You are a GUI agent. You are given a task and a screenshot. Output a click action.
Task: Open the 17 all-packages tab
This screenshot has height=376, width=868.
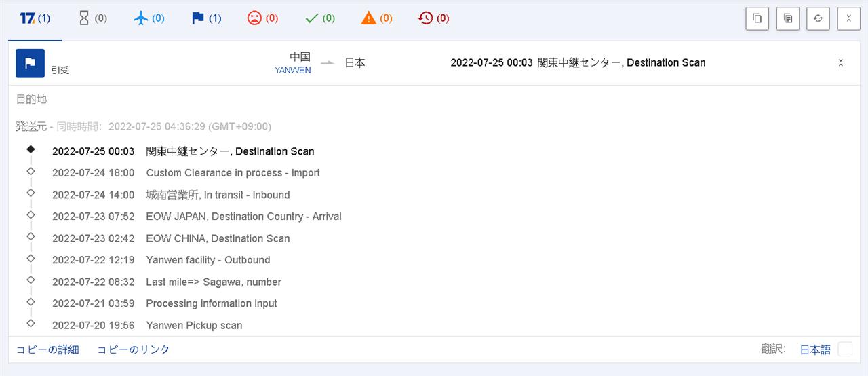(x=35, y=19)
